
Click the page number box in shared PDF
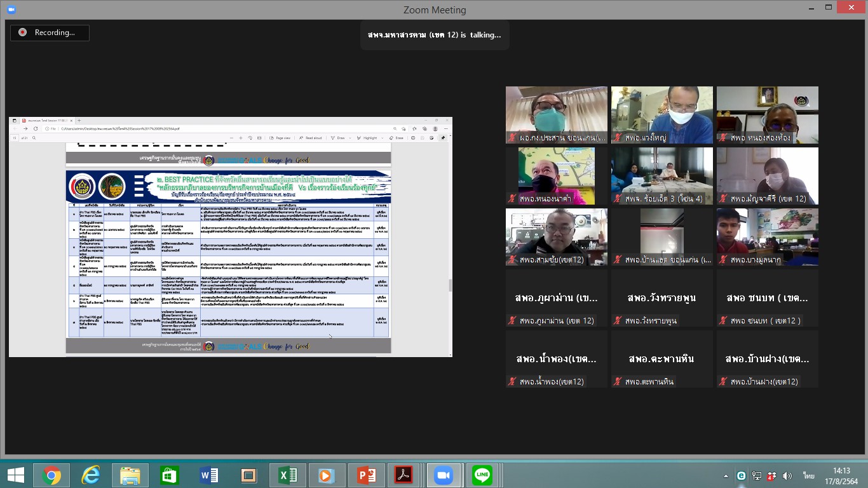click(x=15, y=138)
